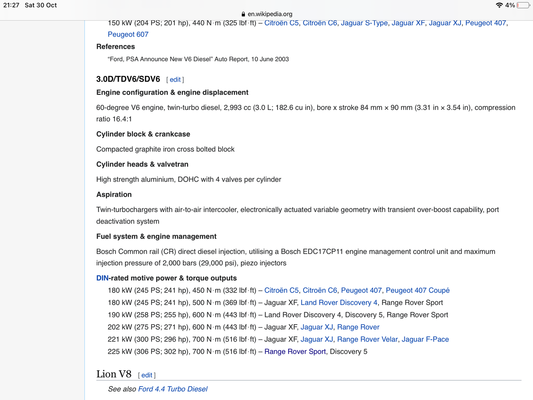This screenshot has height=400, width=533.
Task: Tap the 'Cylinder block & crankcase' heading
Action: (x=143, y=134)
